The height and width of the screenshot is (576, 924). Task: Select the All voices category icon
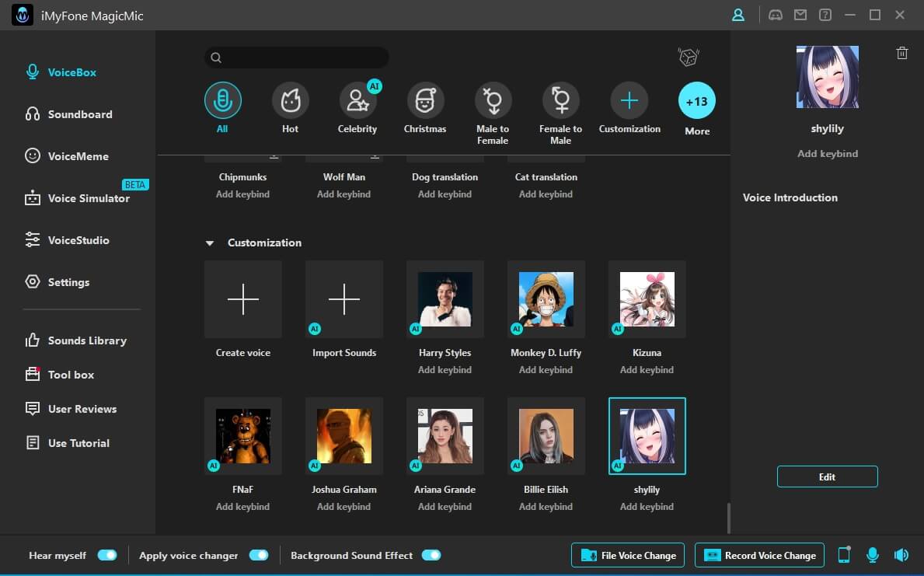[223, 100]
